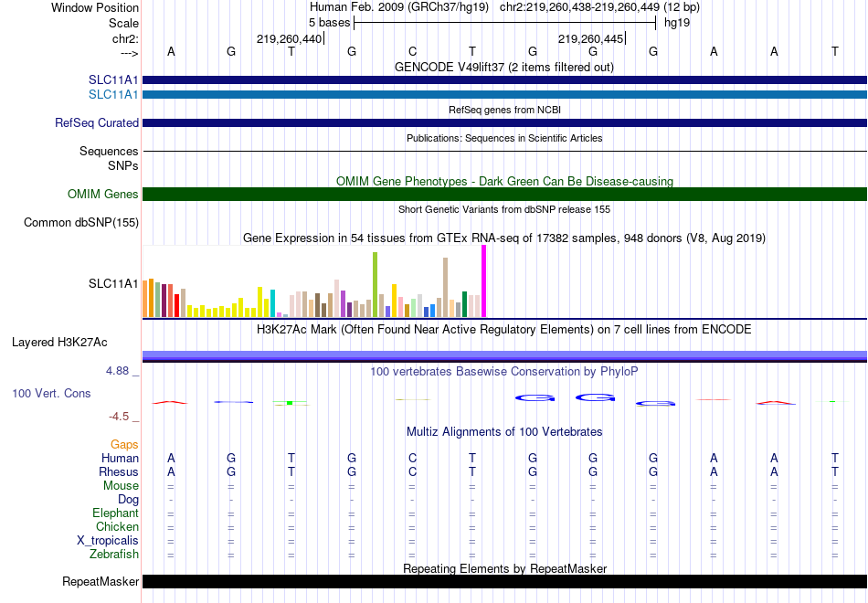Select the Chicken species label

117,526
